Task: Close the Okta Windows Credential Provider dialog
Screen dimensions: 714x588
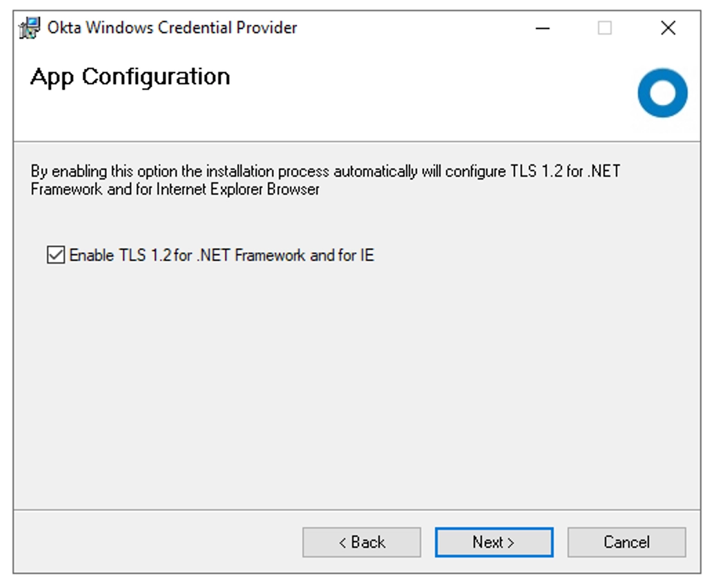Action: point(668,28)
